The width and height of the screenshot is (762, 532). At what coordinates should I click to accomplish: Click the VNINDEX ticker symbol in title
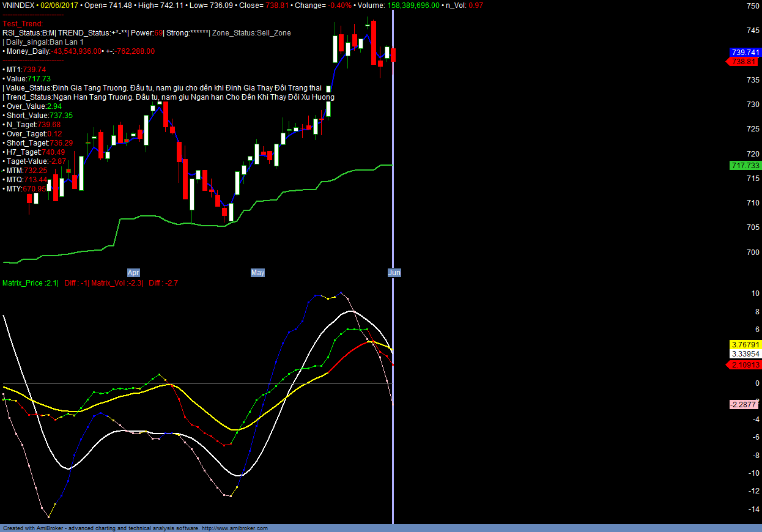pyautogui.click(x=18, y=6)
